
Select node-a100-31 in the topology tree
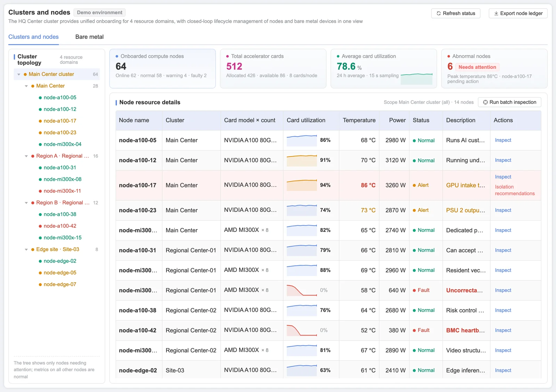(60, 168)
